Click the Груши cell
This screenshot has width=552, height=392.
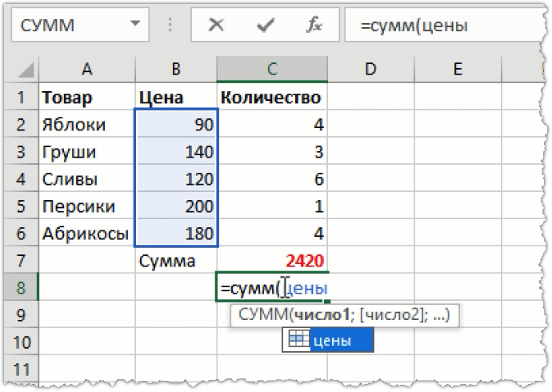click(87, 151)
